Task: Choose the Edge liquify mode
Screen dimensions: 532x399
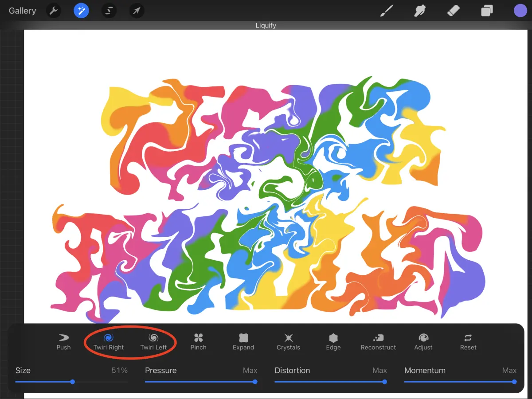Action: [x=333, y=342]
